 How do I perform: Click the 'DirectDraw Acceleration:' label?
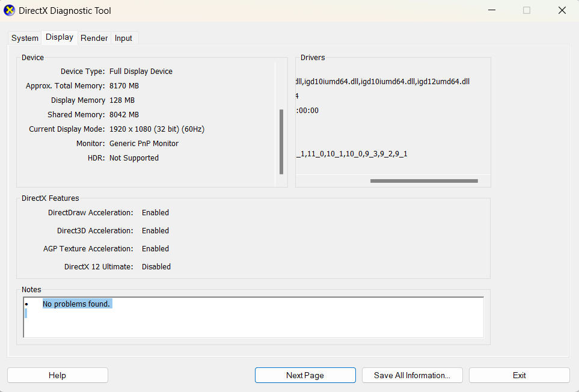(90, 213)
